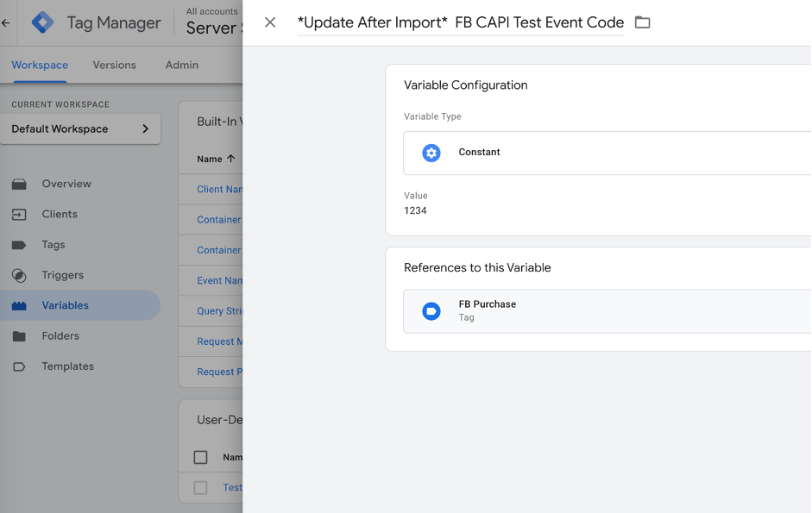812x513 pixels.
Task: Open the Triggers section
Action: pos(62,275)
